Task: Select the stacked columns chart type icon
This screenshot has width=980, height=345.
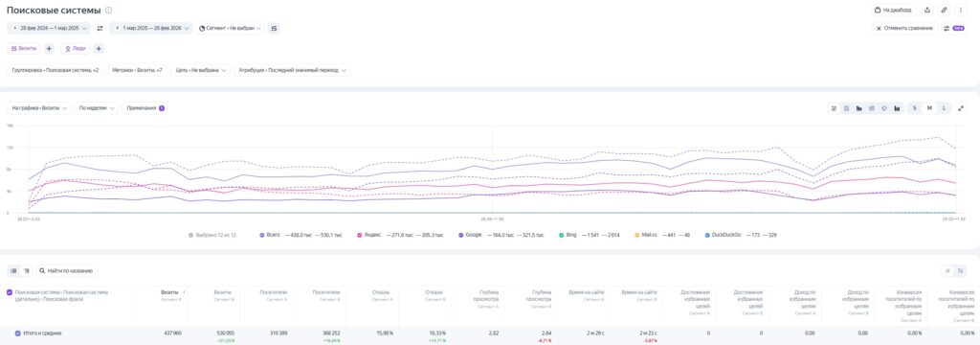Action: click(x=897, y=108)
